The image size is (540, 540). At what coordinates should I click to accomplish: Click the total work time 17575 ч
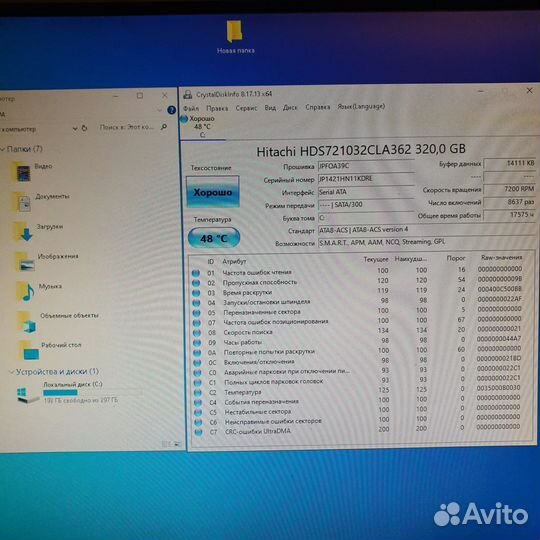coord(510,215)
